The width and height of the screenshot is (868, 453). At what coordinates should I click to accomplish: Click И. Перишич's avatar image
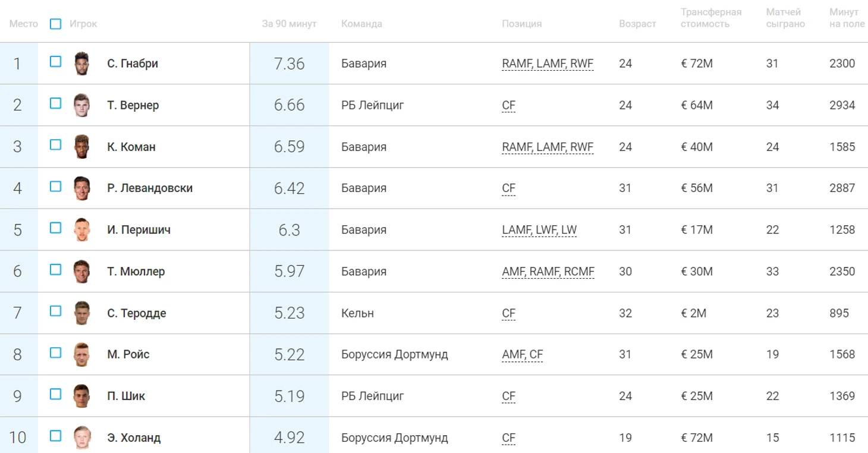pyautogui.click(x=81, y=230)
